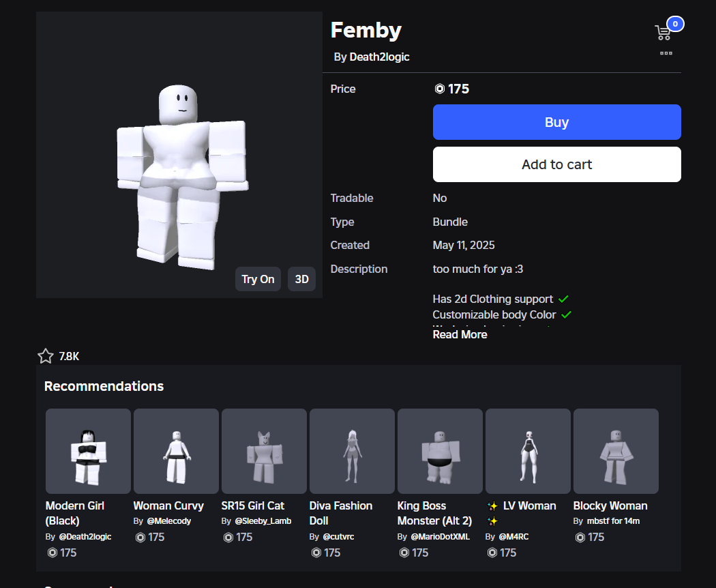This screenshot has width=716, height=588.
Task: Open the three-dot more options menu
Action: [x=666, y=53]
